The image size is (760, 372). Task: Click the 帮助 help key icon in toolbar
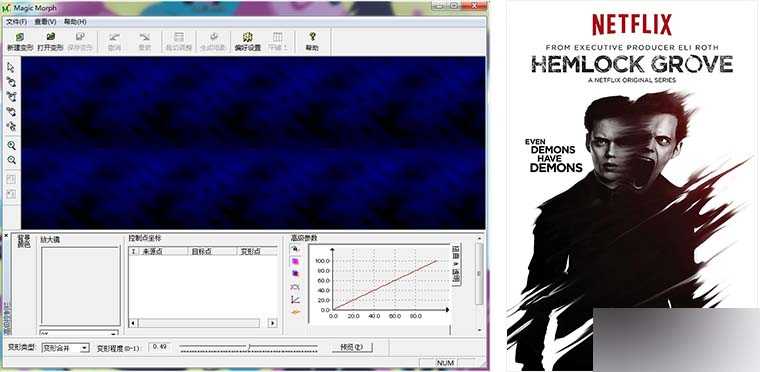click(x=312, y=42)
